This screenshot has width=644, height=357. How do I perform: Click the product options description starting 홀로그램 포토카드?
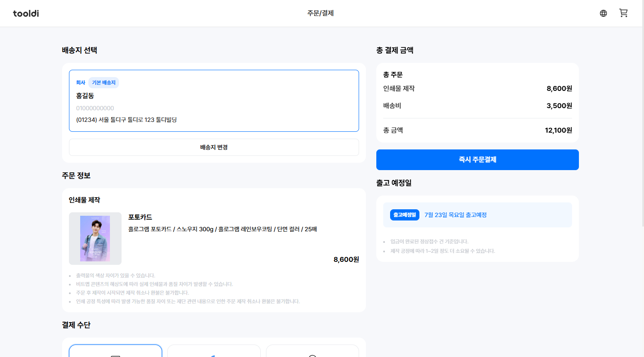[222, 229]
